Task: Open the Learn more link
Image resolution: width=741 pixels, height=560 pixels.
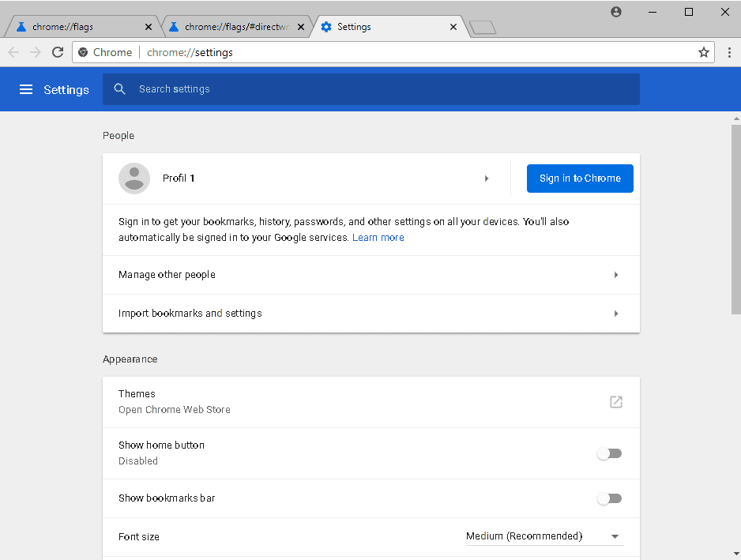Action: [x=378, y=238]
